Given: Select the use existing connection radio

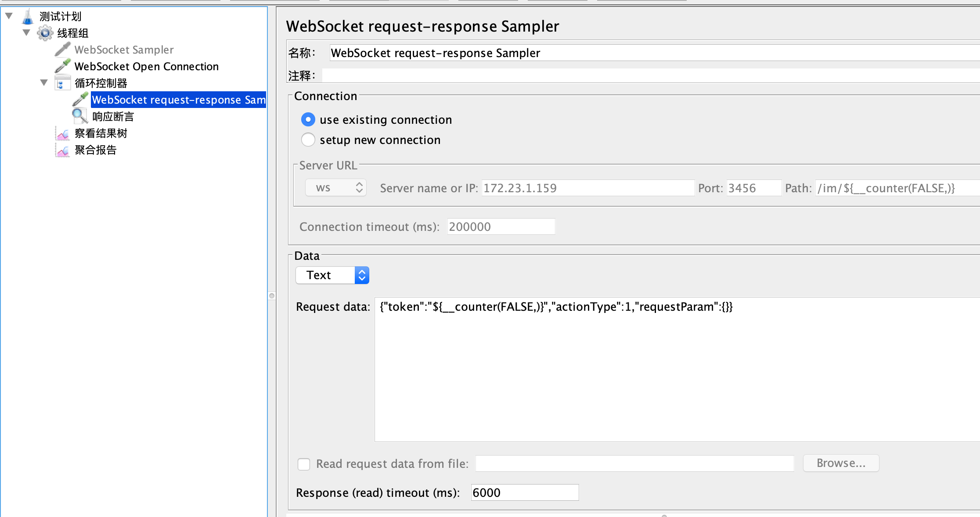Looking at the screenshot, I should (x=308, y=119).
